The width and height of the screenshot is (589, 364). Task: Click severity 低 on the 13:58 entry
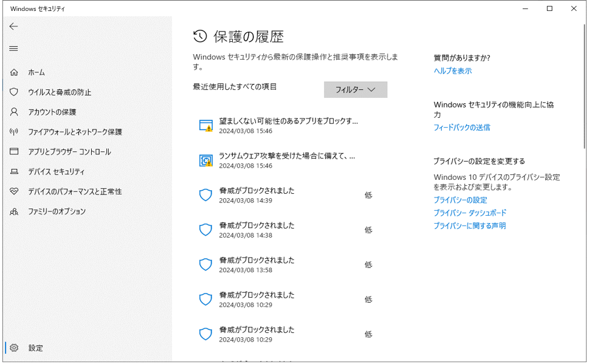pos(368,264)
